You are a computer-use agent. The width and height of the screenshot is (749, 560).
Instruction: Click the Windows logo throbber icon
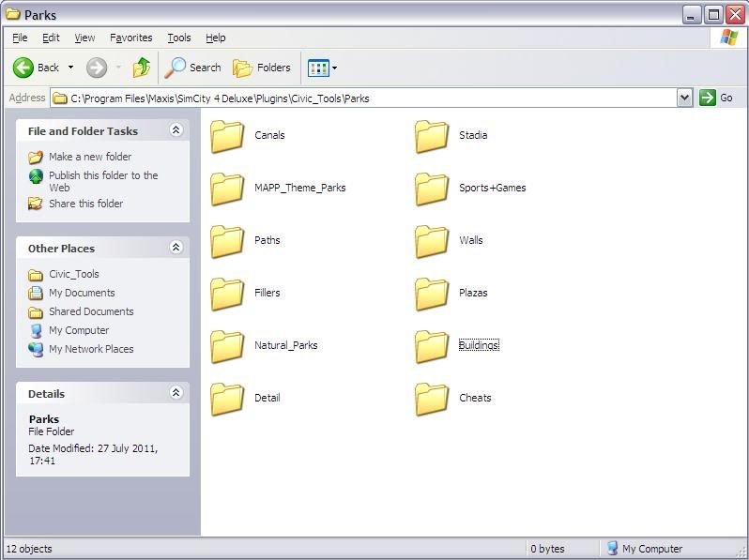pos(729,38)
